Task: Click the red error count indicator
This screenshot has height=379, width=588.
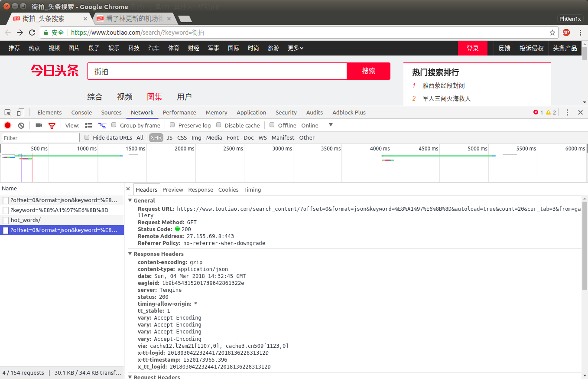Action: (x=538, y=112)
